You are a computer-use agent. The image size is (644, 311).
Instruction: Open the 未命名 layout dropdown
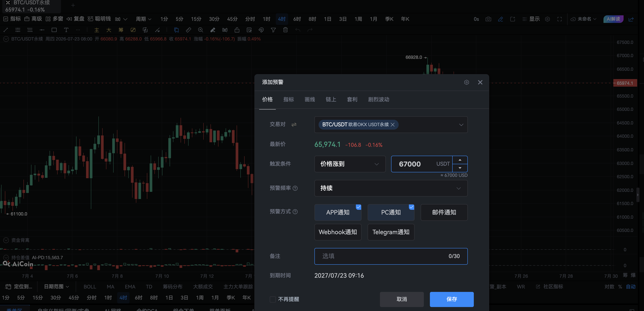tap(583, 19)
